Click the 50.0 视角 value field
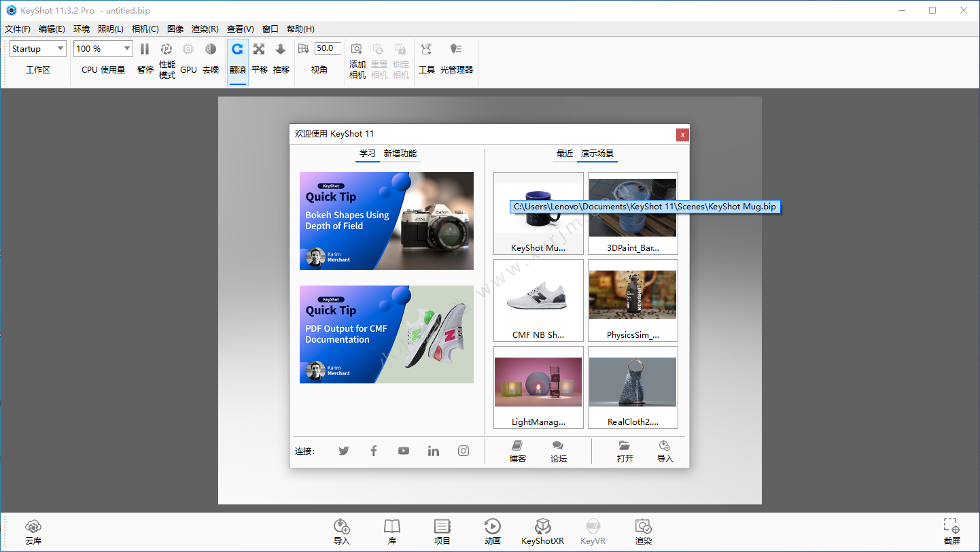Image resolution: width=980 pixels, height=552 pixels. (x=328, y=48)
